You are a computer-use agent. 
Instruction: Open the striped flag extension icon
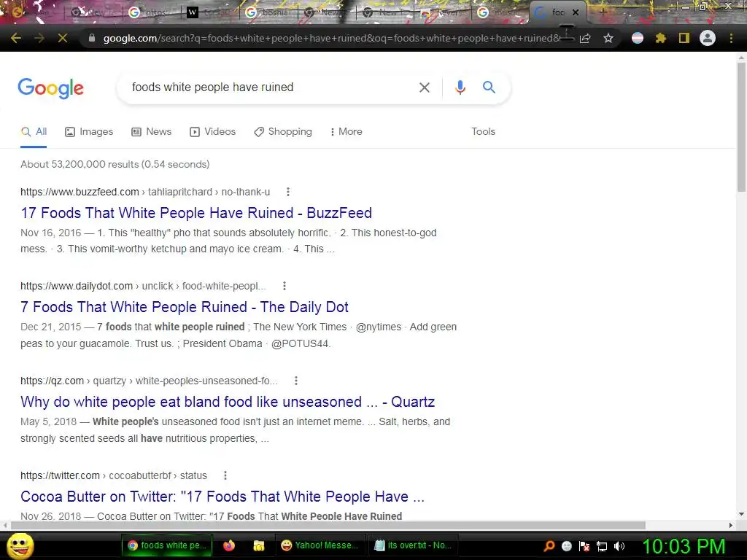coord(638,38)
